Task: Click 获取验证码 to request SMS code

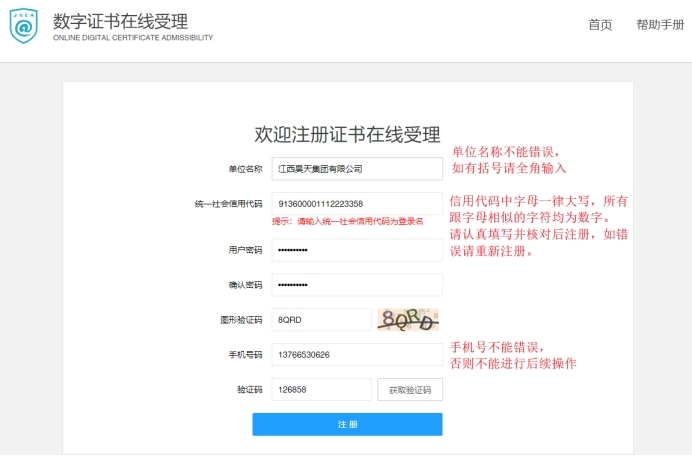Action: point(409,390)
